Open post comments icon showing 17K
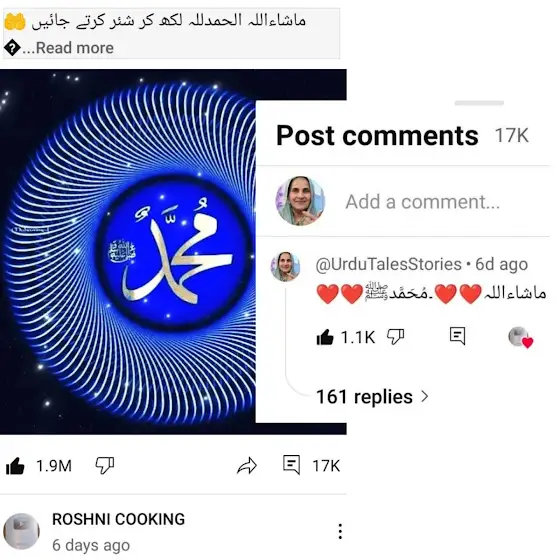The width and height of the screenshot is (560, 560). 291,465
